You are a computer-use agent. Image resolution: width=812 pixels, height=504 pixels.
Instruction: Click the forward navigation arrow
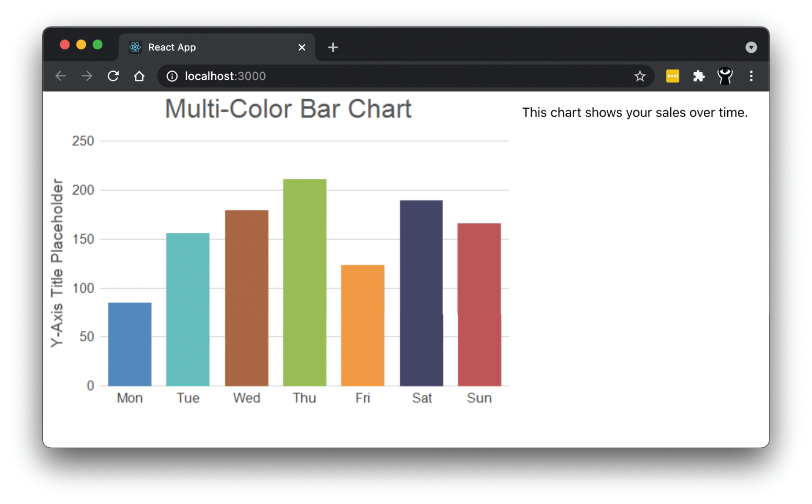click(87, 76)
